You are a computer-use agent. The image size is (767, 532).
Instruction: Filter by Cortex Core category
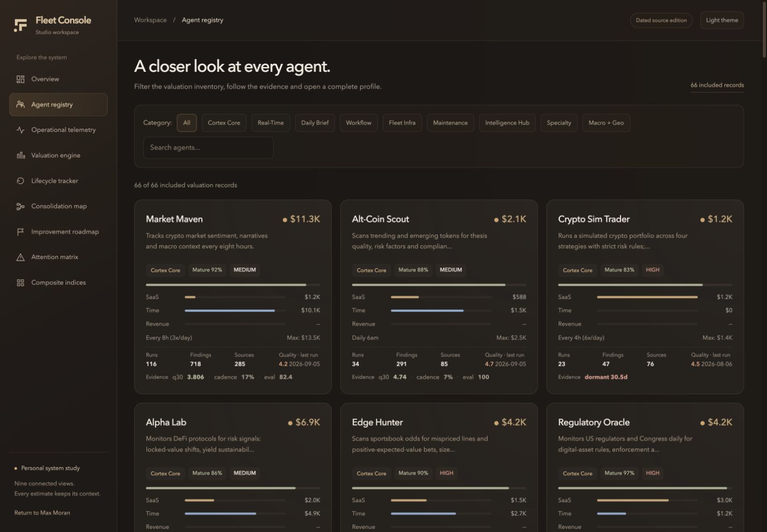[x=224, y=123]
